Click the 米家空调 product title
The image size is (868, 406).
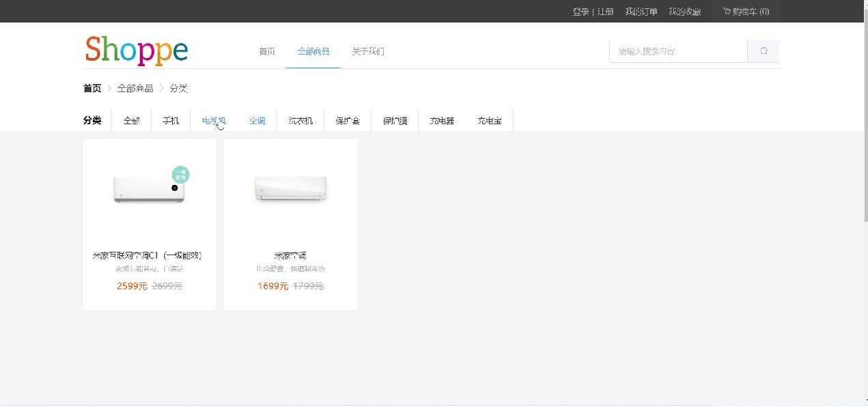click(290, 255)
